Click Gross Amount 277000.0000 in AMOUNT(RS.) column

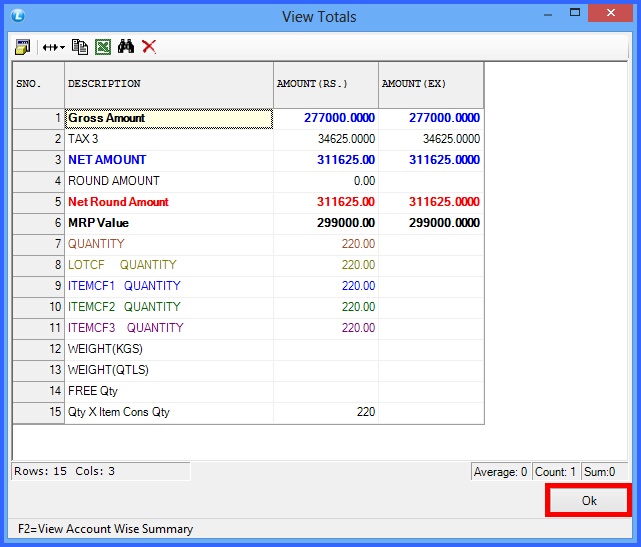tap(326, 119)
